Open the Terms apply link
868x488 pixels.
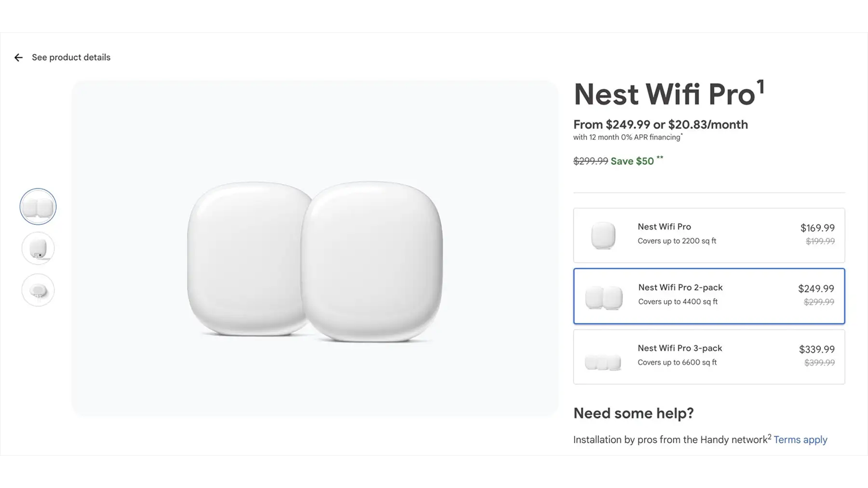click(800, 440)
